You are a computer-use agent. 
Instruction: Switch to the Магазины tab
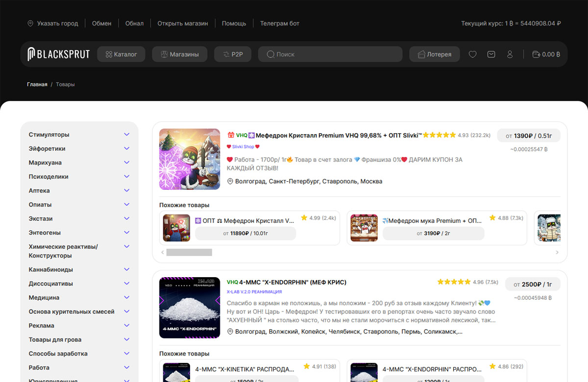click(x=179, y=54)
